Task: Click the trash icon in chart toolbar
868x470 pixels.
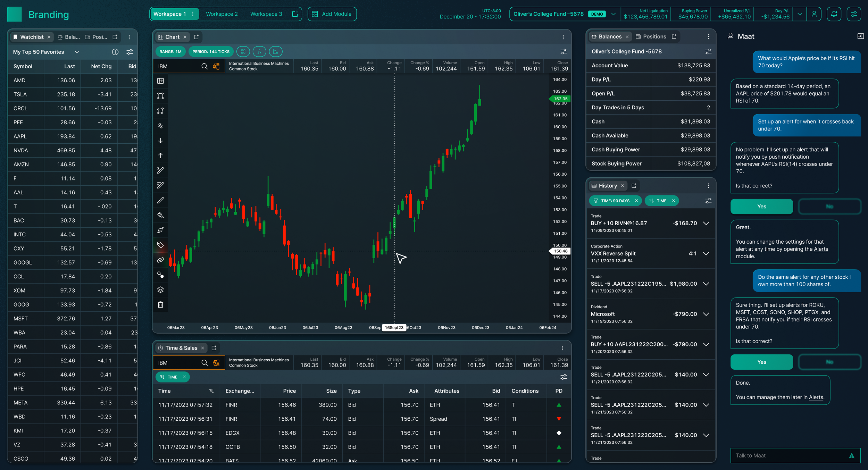Action: click(160, 304)
